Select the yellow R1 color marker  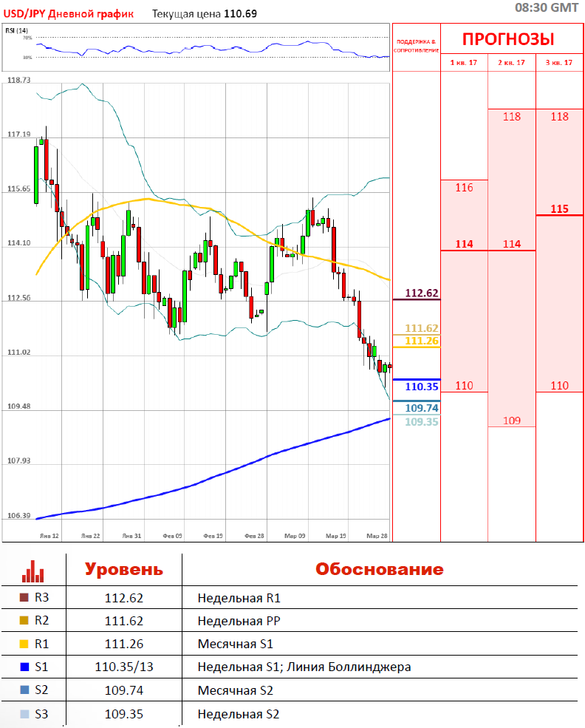tap(24, 644)
